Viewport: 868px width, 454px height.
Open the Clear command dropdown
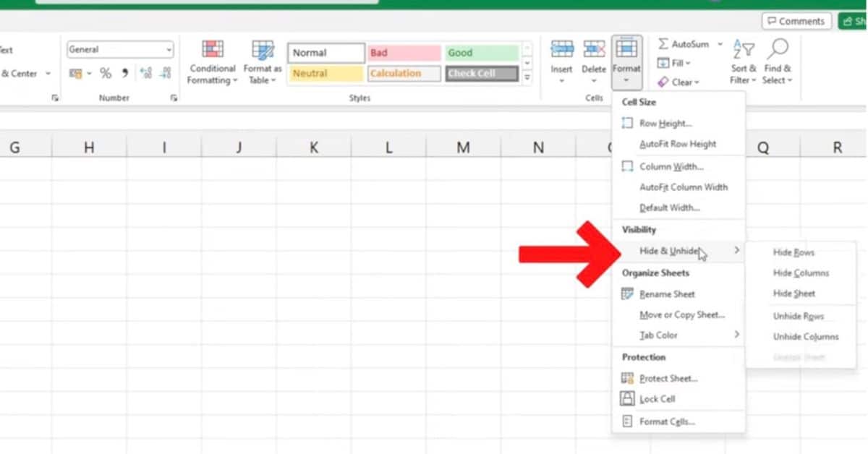coord(680,82)
